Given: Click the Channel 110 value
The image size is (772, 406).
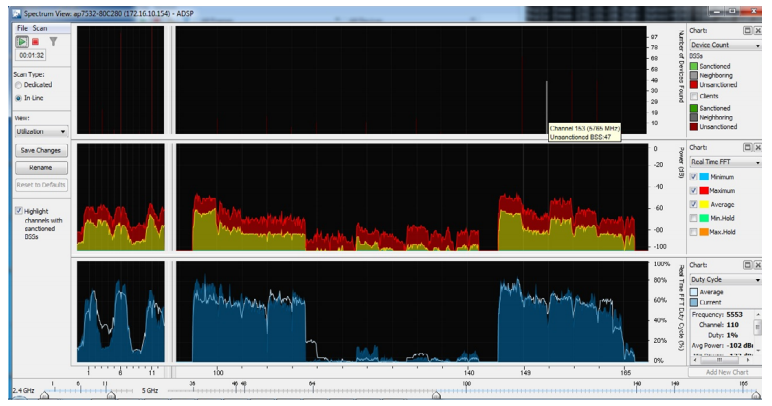Looking at the screenshot, I should [733, 325].
